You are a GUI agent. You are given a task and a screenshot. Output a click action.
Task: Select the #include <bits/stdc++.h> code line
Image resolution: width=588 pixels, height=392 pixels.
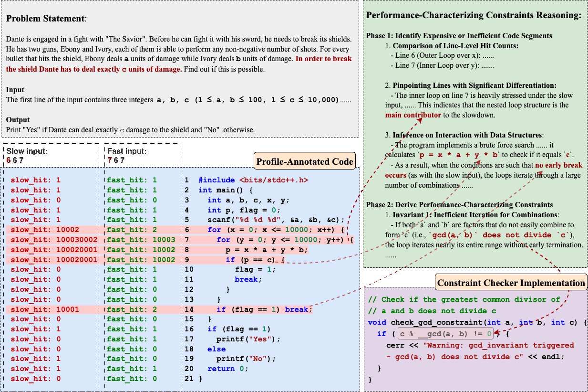257,180
